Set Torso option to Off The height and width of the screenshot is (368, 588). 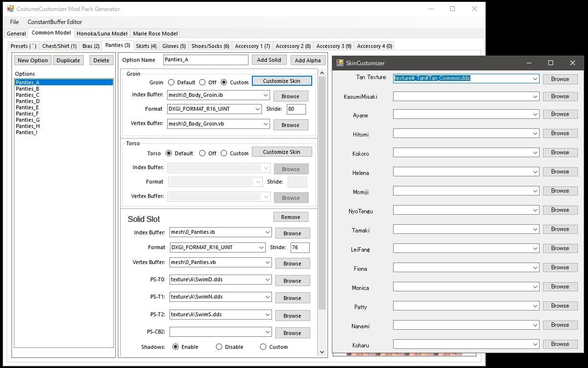pos(202,153)
